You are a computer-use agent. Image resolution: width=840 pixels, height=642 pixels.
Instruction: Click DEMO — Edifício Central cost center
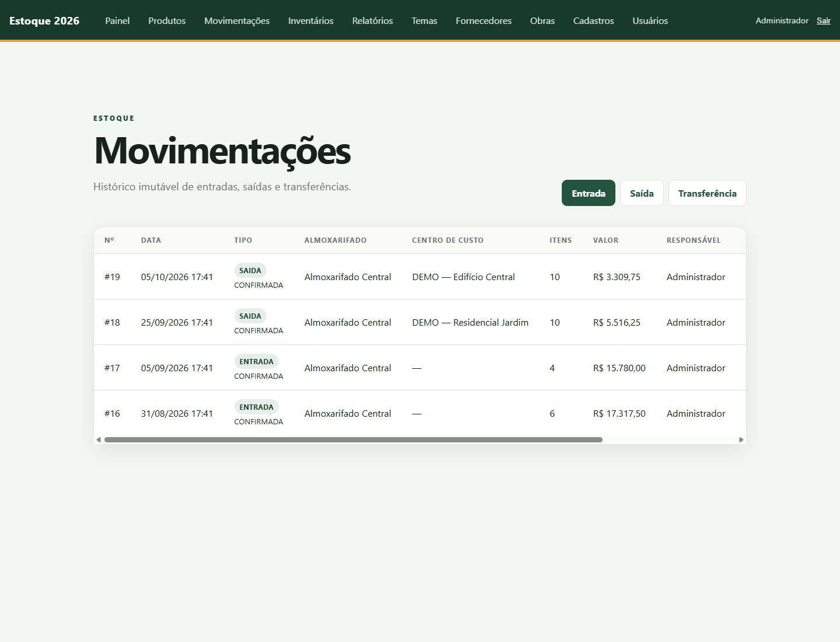tap(463, 277)
